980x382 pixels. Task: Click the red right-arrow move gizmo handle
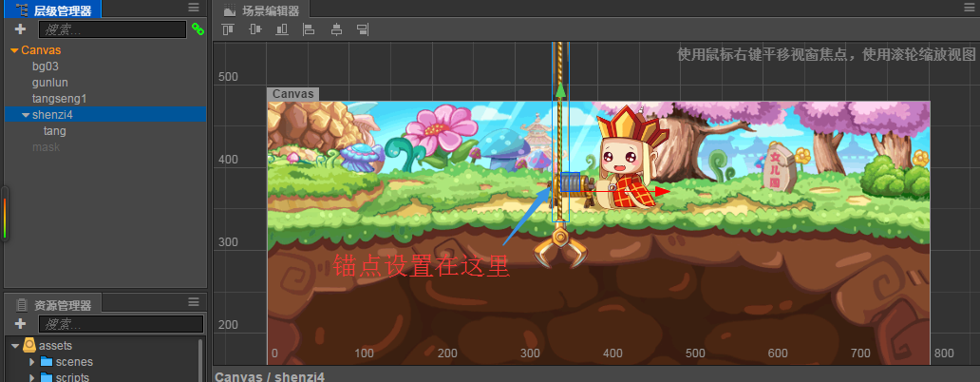point(662,191)
